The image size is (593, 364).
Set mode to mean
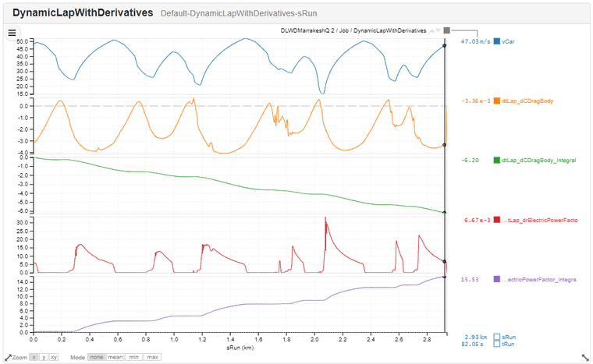pos(115,357)
